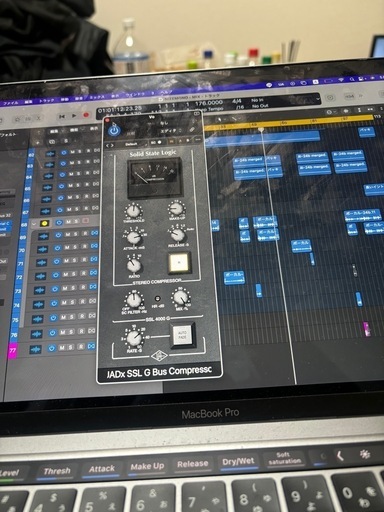Expand the track 68 folder disclosure triangle

click(x=34, y=223)
